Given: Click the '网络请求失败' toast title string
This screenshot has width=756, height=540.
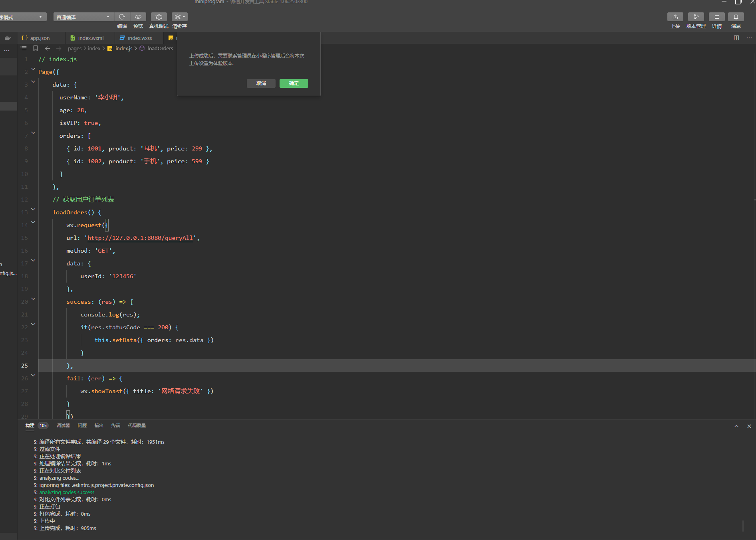Looking at the screenshot, I should (181, 391).
